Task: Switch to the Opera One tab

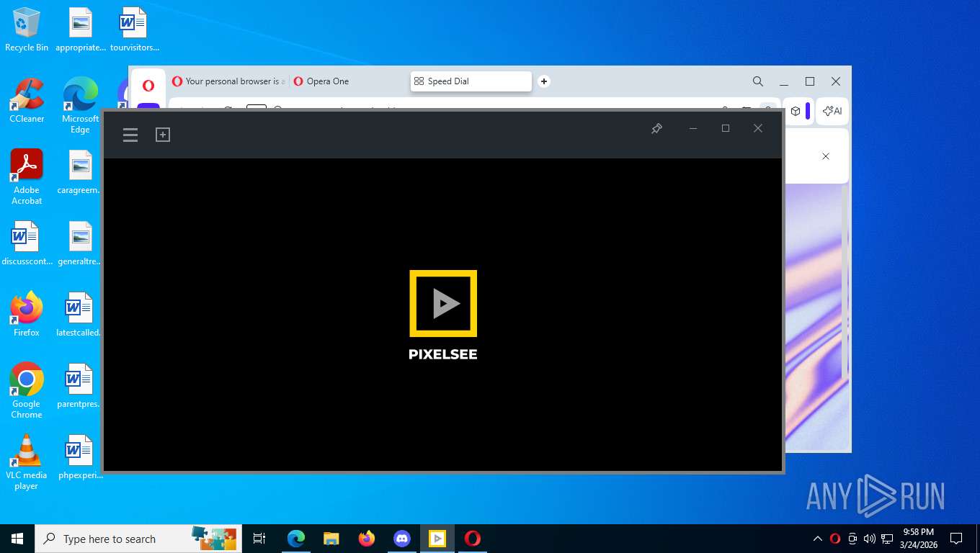Action: [349, 81]
